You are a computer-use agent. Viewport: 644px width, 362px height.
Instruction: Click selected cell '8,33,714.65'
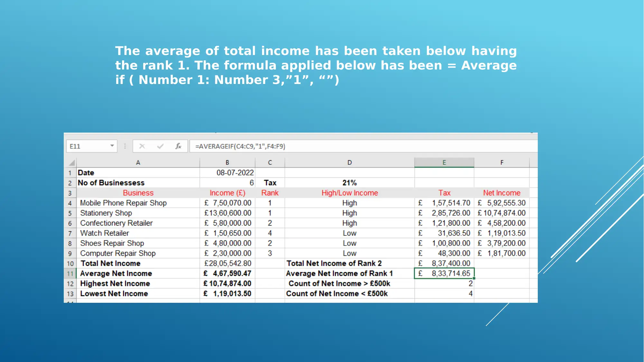[x=444, y=274]
